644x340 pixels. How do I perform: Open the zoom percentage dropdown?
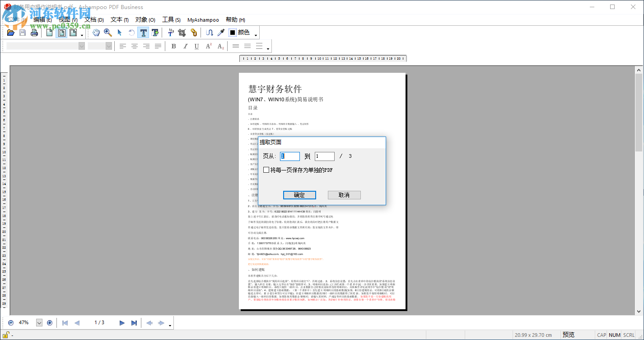click(x=39, y=322)
